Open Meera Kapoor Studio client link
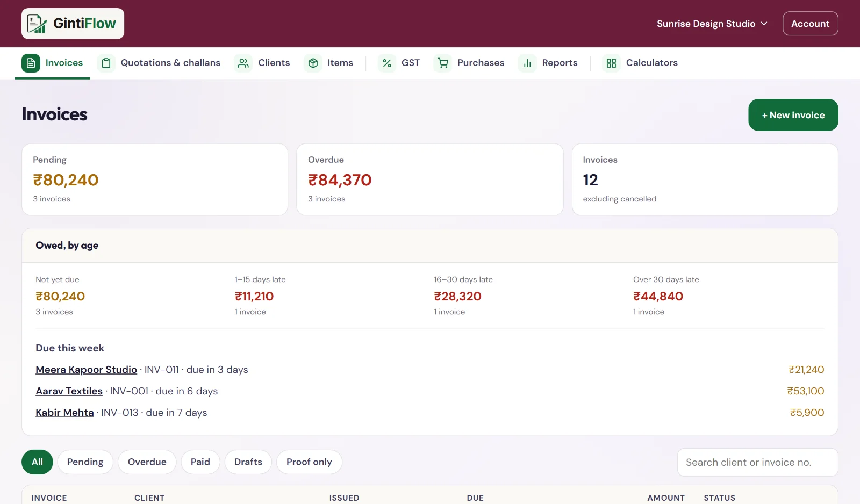 [x=86, y=370]
